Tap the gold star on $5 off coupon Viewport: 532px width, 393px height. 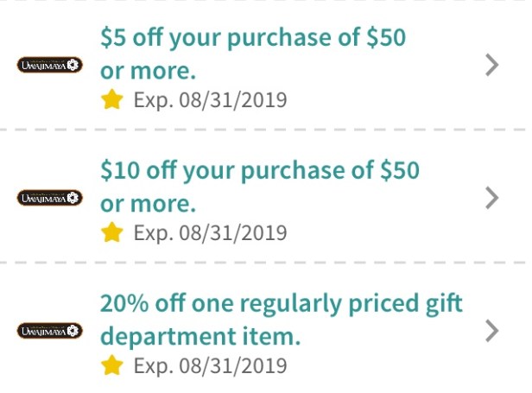(111, 100)
